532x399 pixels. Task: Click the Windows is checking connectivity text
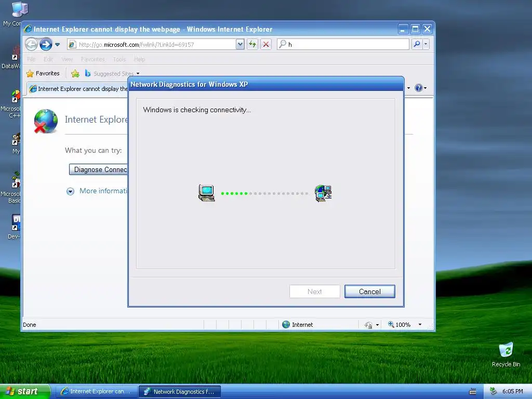pos(197,110)
